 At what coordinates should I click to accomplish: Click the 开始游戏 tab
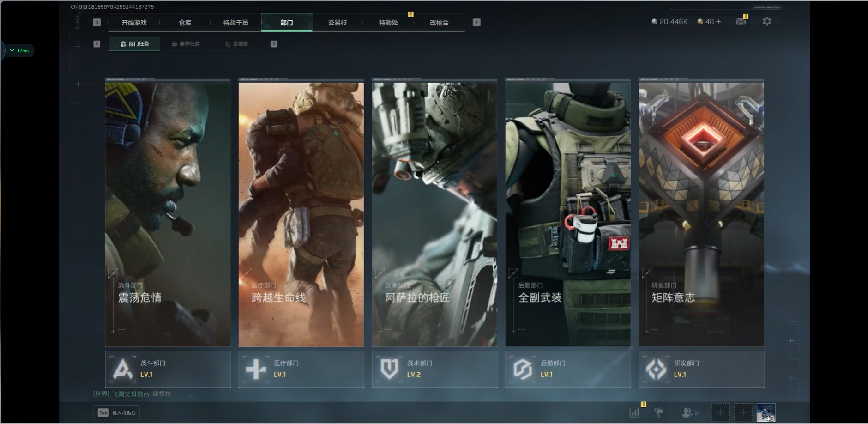click(134, 23)
